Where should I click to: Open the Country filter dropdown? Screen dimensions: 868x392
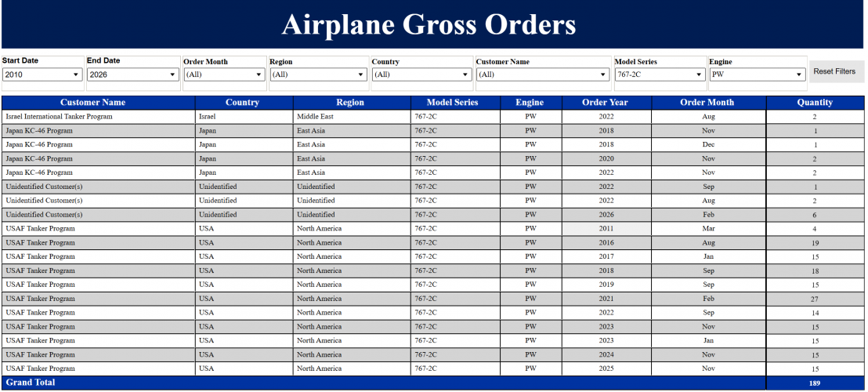click(x=421, y=74)
